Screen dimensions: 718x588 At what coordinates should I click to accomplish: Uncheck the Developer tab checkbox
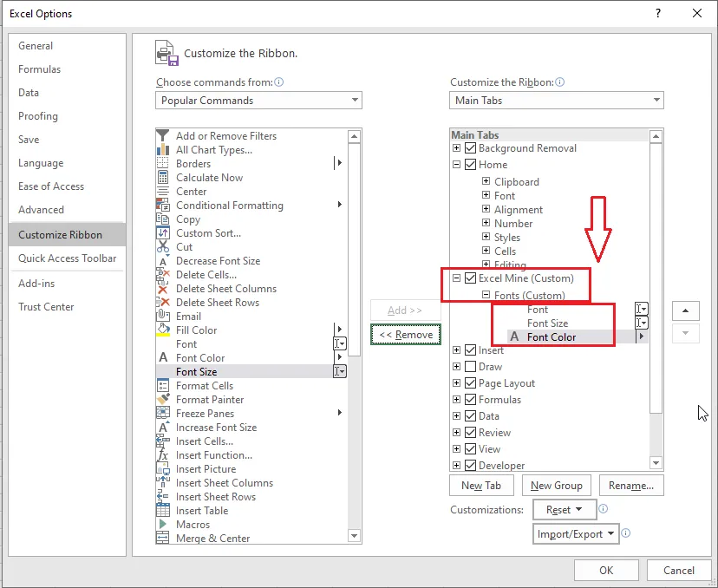pos(470,465)
